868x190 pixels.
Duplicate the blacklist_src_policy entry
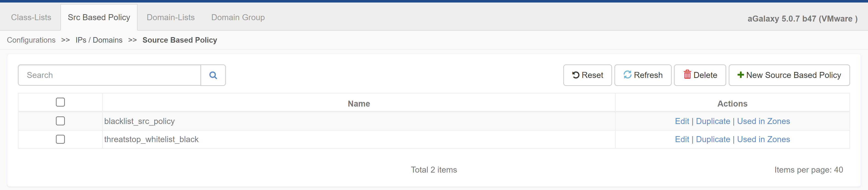(x=713, y=121)
